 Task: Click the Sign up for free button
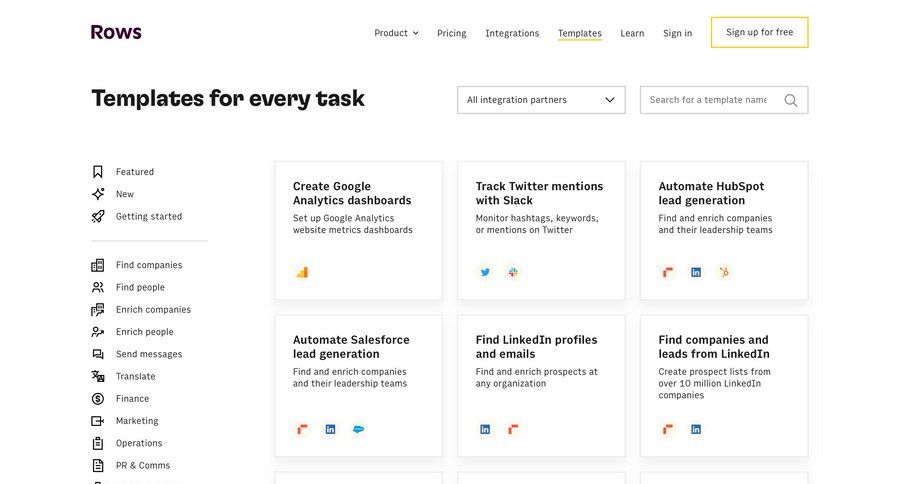coord(759,32)
